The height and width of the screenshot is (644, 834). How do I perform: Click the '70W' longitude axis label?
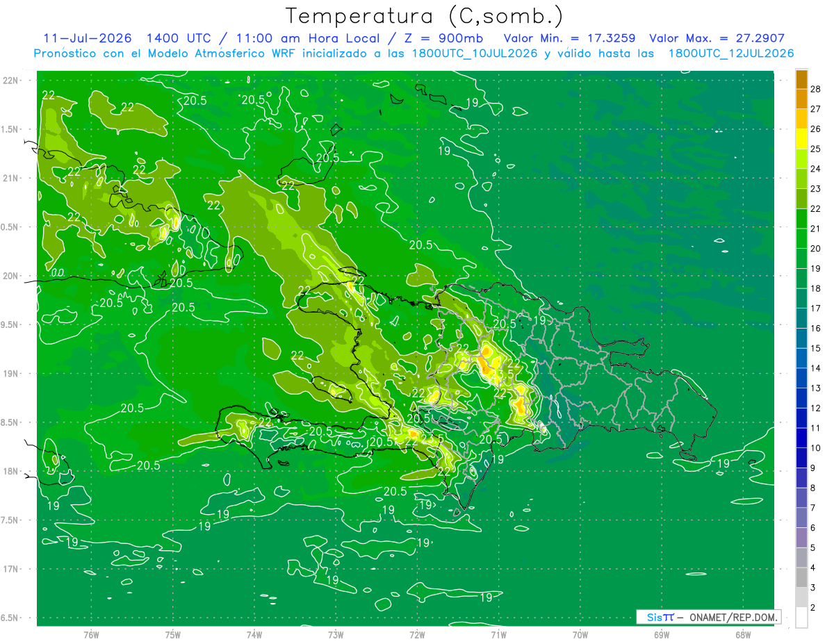pyautogui.click(x=580, y=634)
